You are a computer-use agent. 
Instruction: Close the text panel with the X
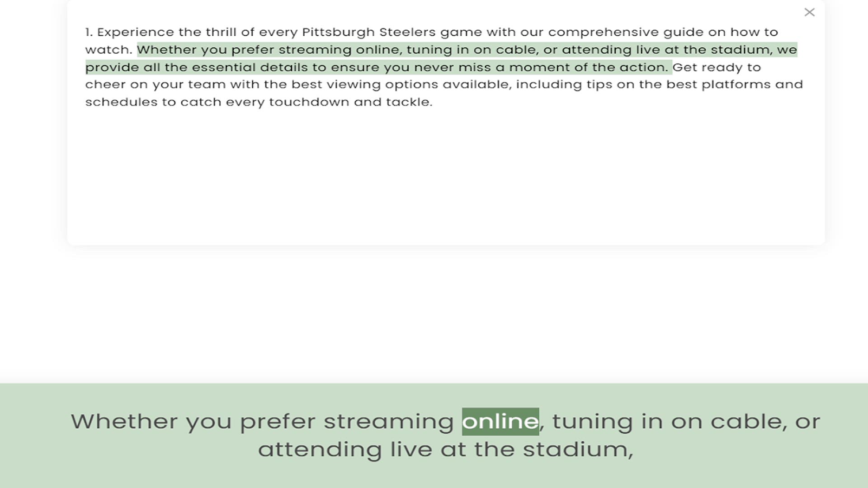[x=809, y=12]
